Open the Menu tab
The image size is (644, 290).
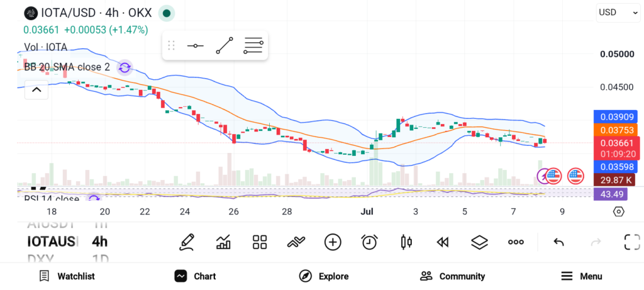coord(581,276)
